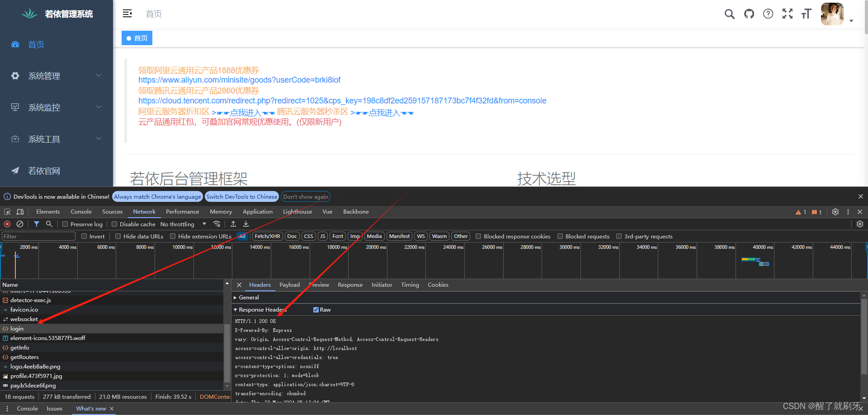The width and height of the screenshot is (868, 415).
Task: Open drawer kebab menu near Console
Action: click(7, 409)
